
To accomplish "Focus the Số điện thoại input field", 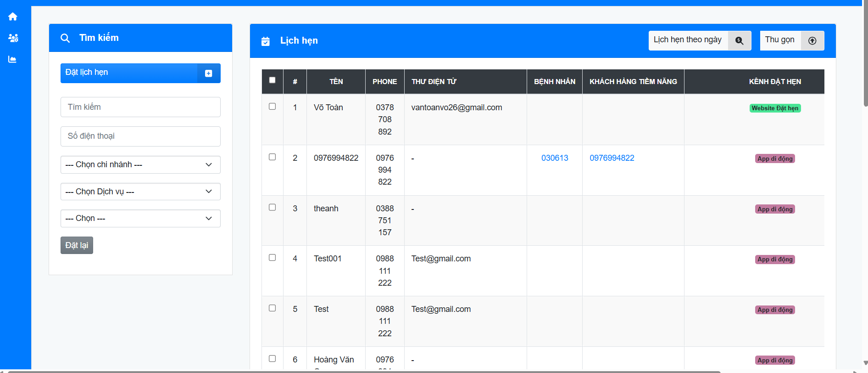I will pos(140,136).
